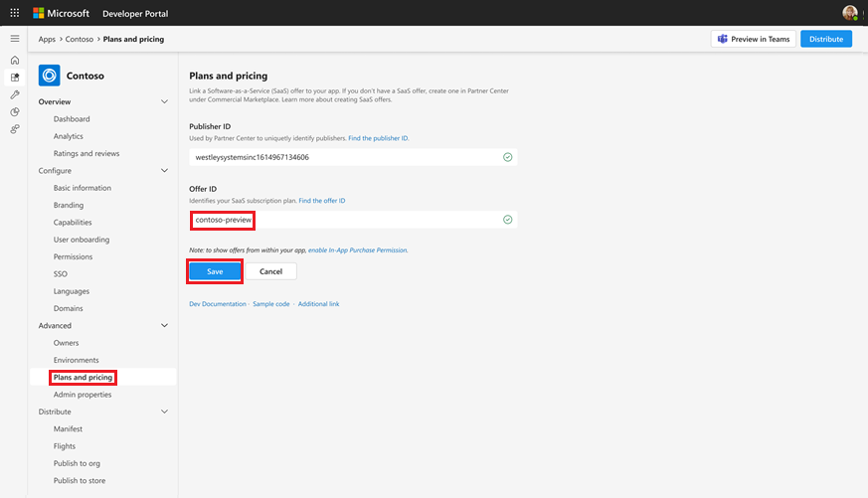868x498 pixels.
Task: Go to Home icon in left rail
Action: tap(15, 60)
